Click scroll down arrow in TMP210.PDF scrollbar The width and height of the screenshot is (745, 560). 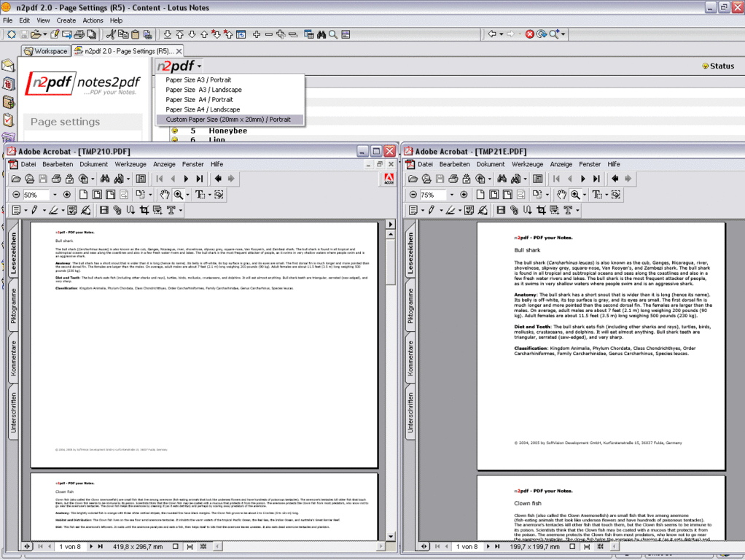[391, 536]
